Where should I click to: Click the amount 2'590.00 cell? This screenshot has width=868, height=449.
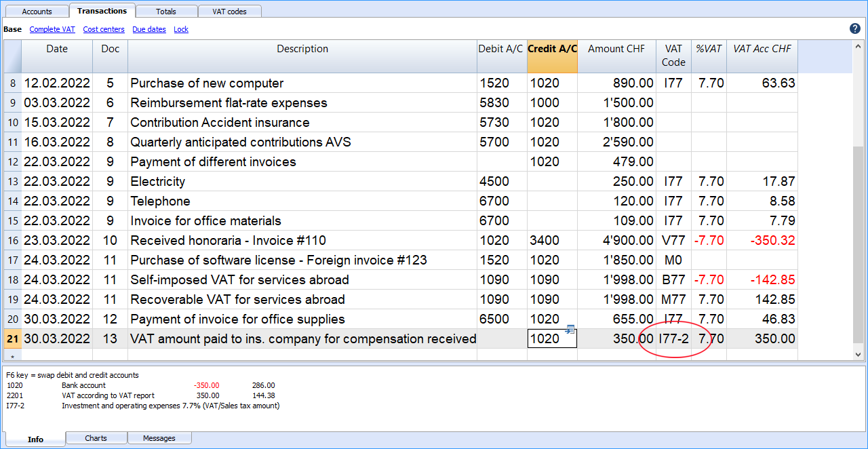[x=616, y=142]
